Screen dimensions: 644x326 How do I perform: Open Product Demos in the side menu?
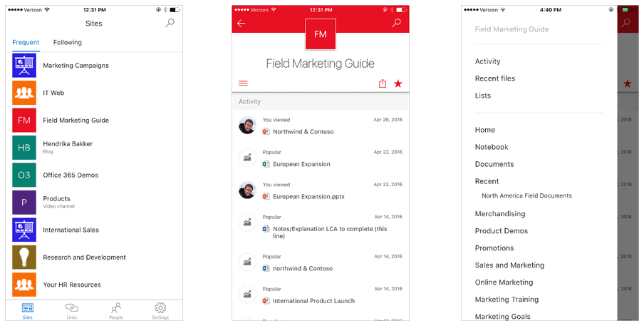point(501,231)
